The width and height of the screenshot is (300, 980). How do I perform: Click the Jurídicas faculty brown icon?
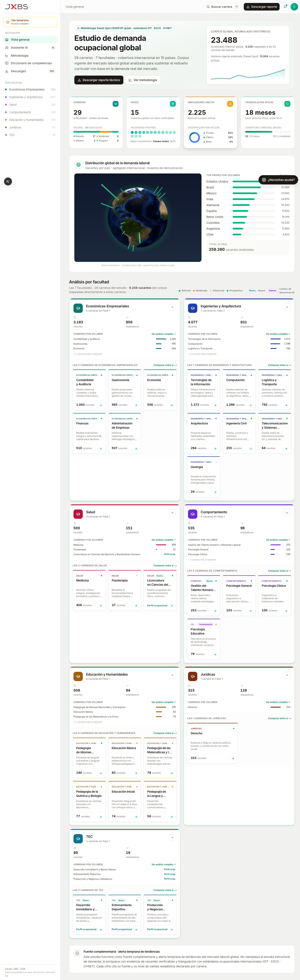click(192, 676)
